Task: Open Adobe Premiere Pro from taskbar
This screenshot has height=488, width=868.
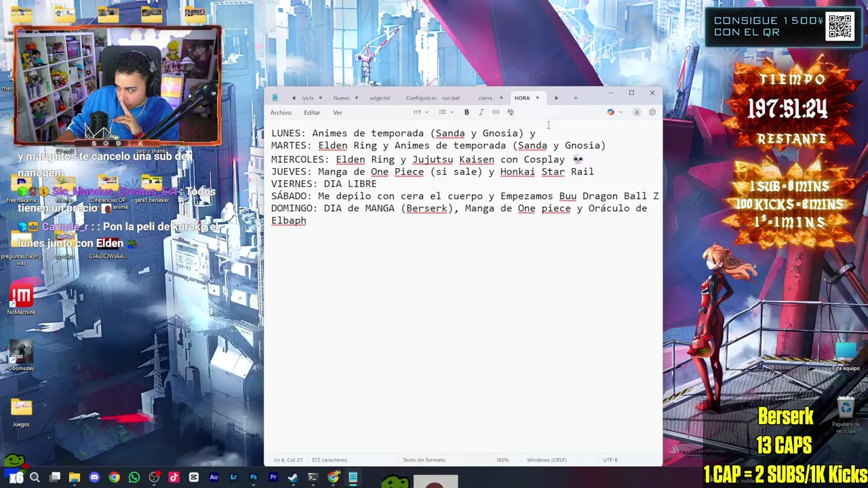Action: (x=273, y=478)
